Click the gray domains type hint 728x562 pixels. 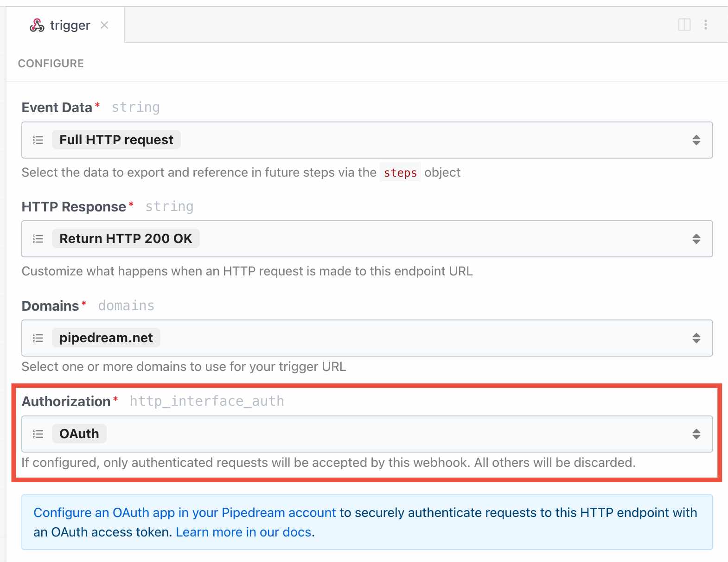pyautogui.click(x=126, y=306)
